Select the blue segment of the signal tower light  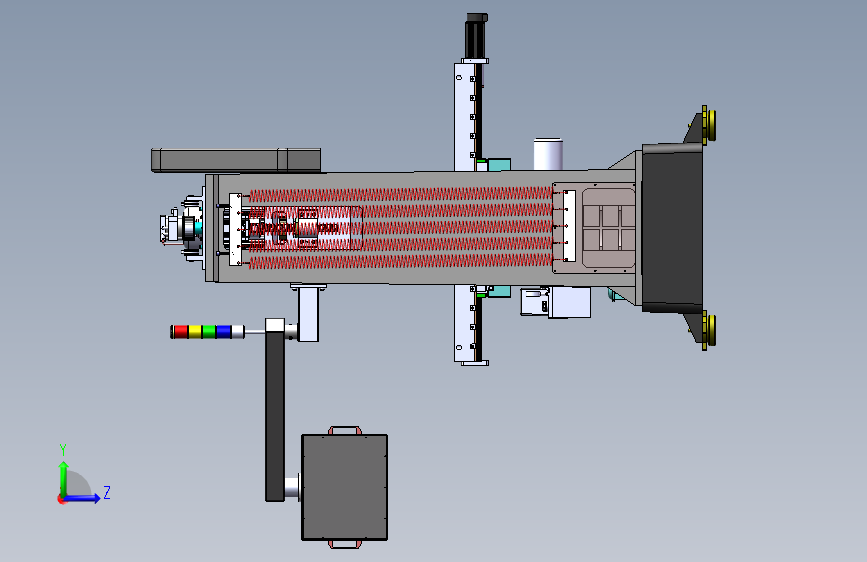223,332
